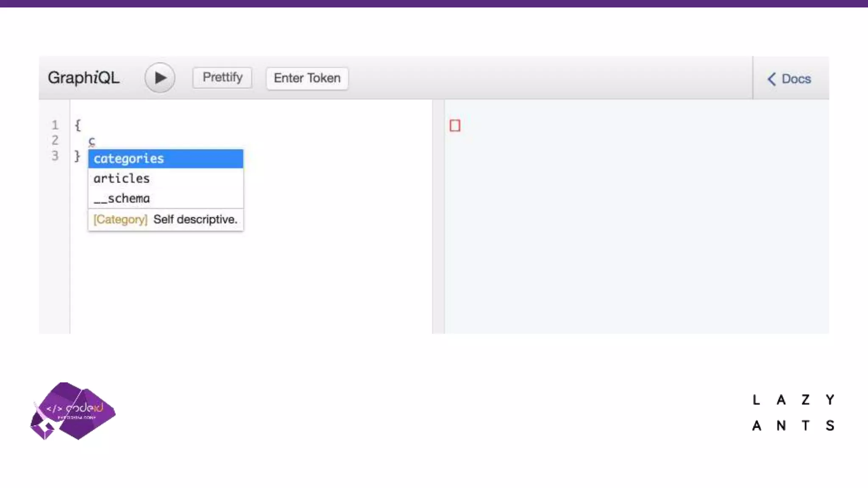Click line number 2 in gutter

tap(55, 140)
